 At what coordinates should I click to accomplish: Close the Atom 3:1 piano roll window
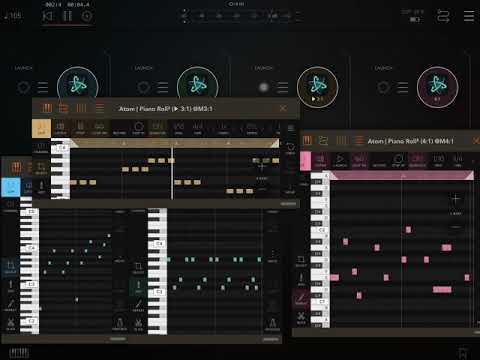pos(283,108)
